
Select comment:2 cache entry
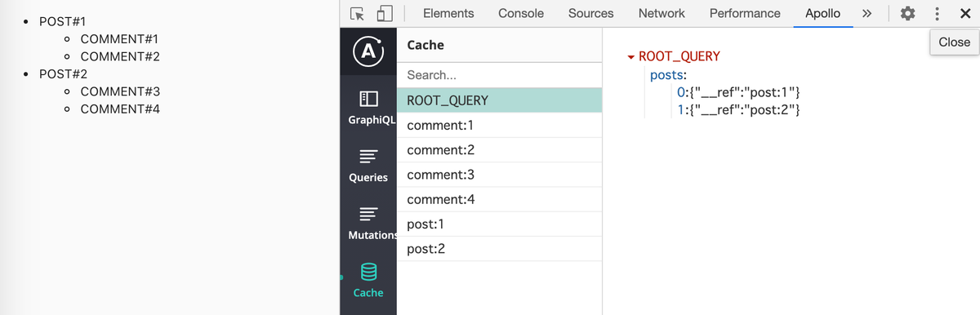499,150
